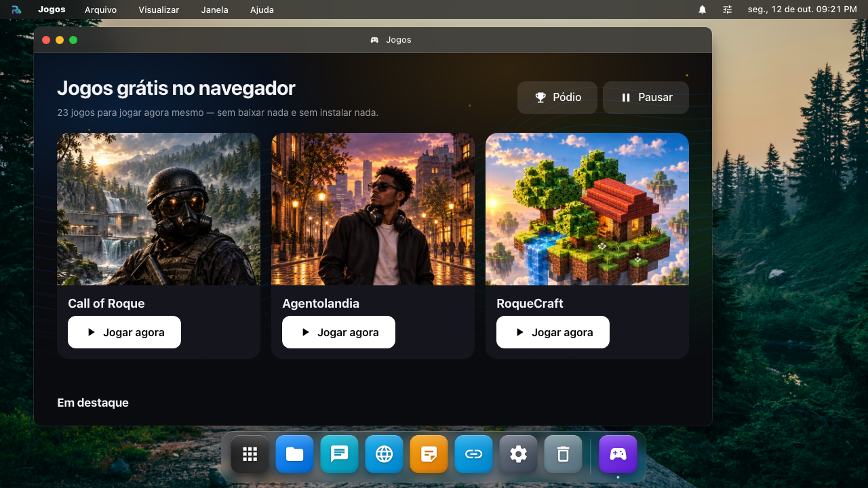Viewport: 868px width, 488px height.
Task: Click the purple game controller dock icon
Action: point(618,454)
